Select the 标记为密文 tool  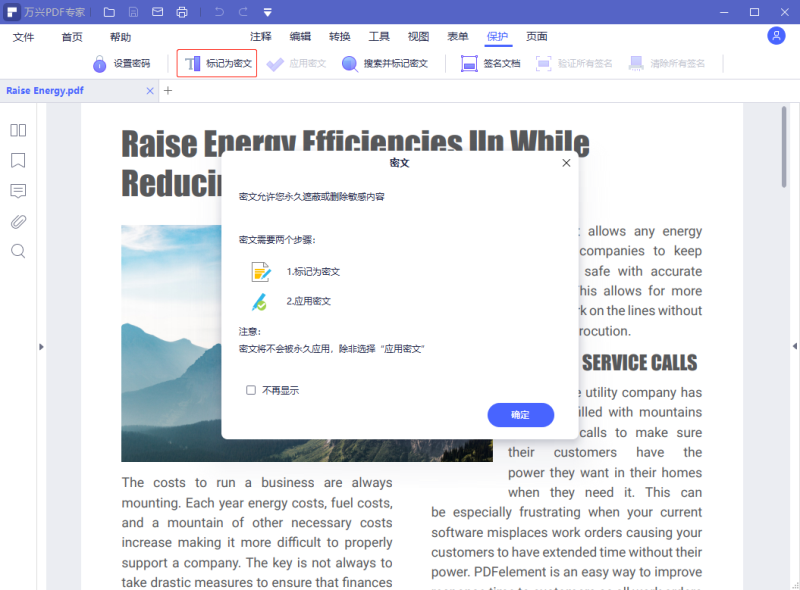pos(217,63)
